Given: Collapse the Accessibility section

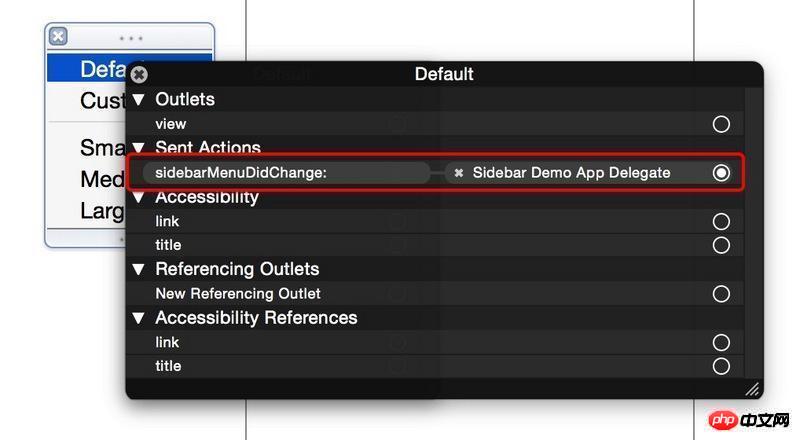Looking at the screenshot, I should 138,197.
